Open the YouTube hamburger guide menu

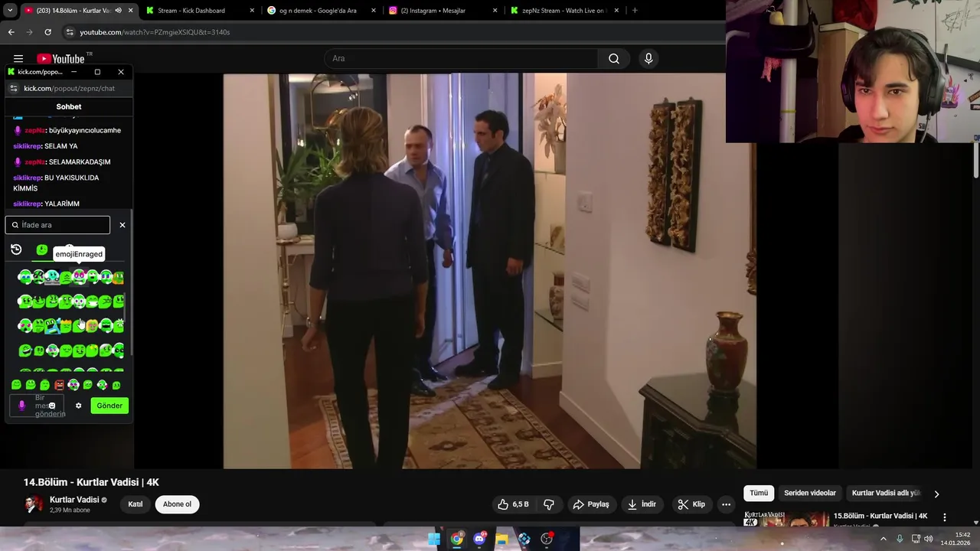pos(18,59)
